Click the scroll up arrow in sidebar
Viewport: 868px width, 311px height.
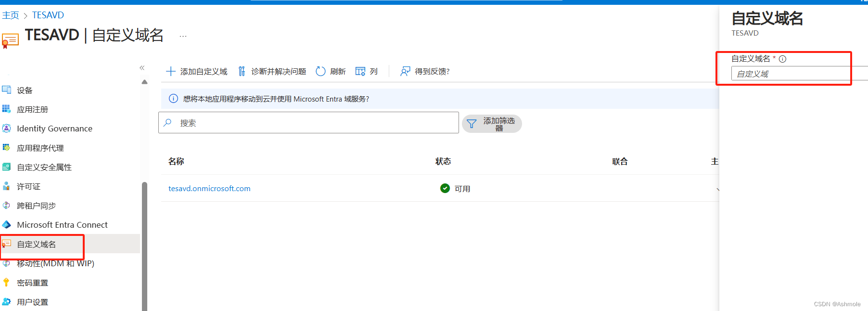pyautogui.click(x=144, y=82)
